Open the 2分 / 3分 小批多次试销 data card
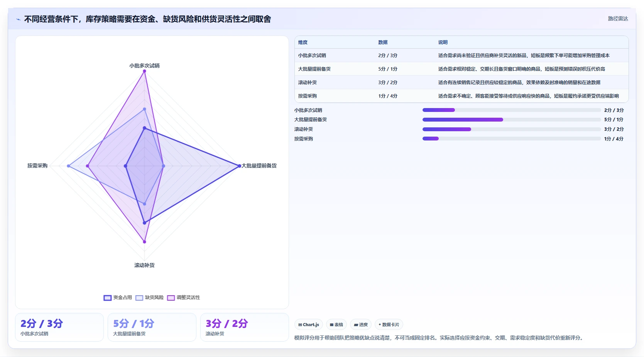The image size is (644, 357). [x=59, y=327]
